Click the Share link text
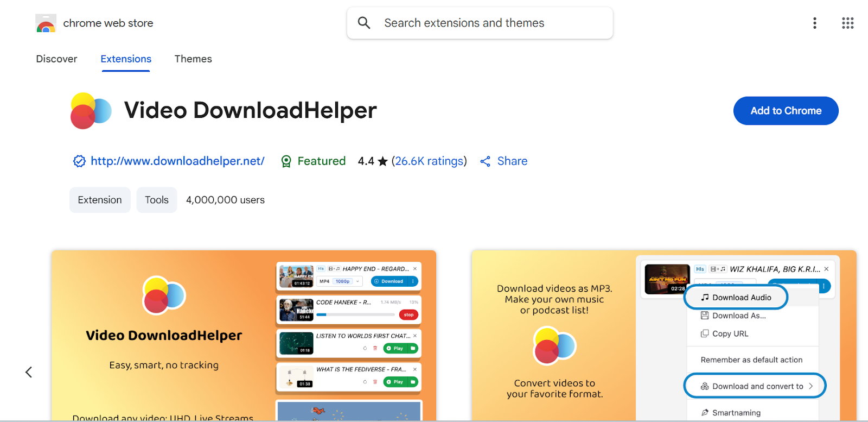The height and width of the screenshot is (422, 868). [x=512, y=161]
